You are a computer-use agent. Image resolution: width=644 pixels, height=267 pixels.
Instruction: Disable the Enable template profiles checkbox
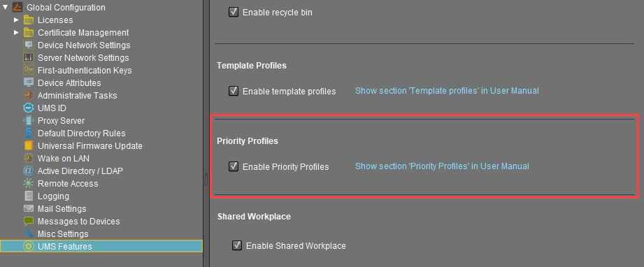click(x=234, y=91)
